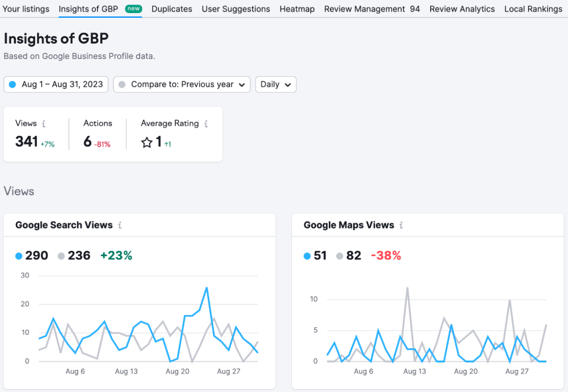Click the blue period dot in date selector
The height and width of the screenshot is (392, 568).
tap(12, 84)
